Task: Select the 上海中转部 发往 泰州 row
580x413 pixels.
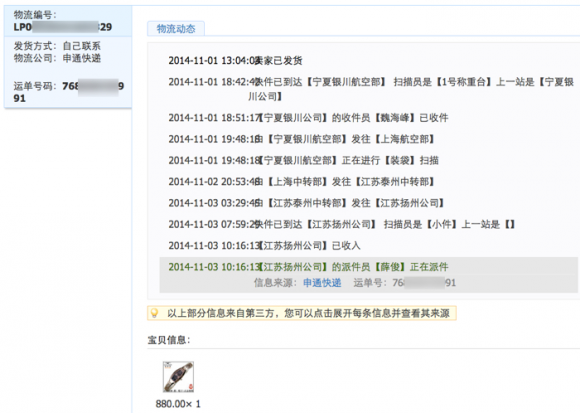Action: [x=302, y=182]
